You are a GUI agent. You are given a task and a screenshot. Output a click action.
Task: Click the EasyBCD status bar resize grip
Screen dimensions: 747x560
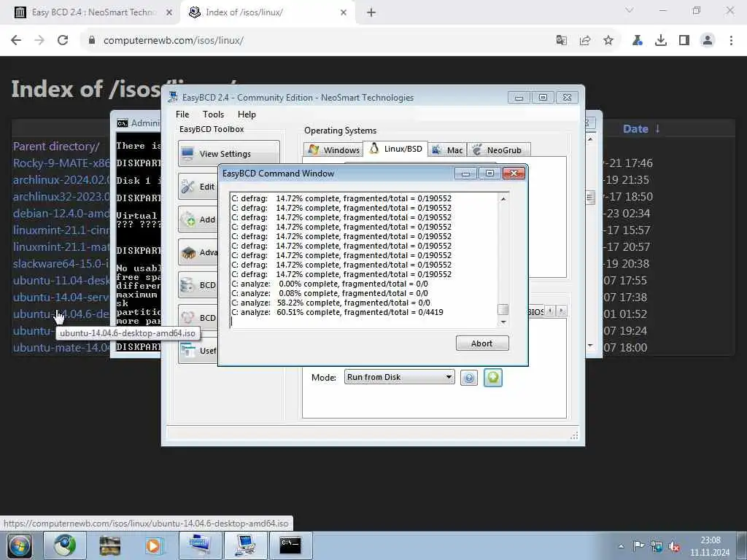[575, 436]
